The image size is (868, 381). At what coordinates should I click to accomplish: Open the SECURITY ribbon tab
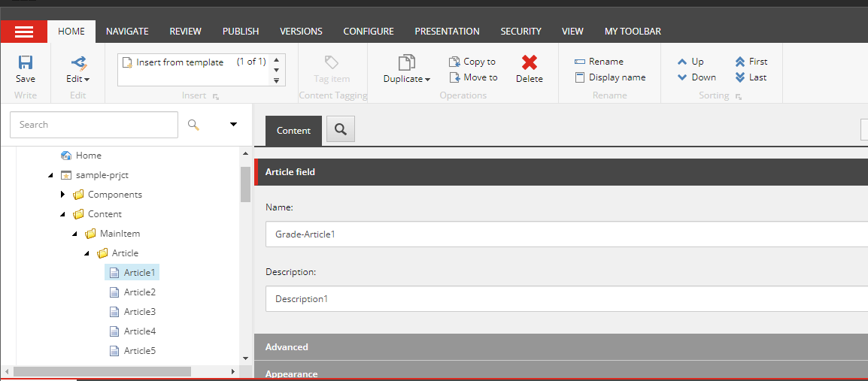tap(521, 32)
